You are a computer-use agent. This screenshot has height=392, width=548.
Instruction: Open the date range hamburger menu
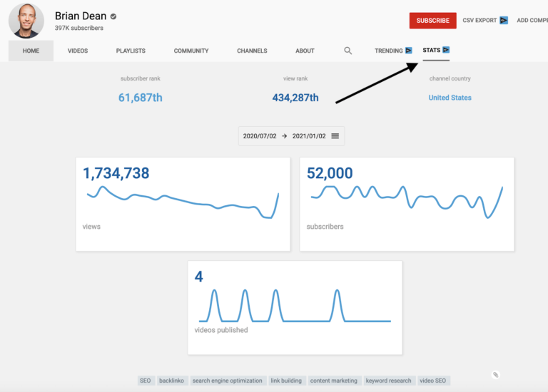335,136
